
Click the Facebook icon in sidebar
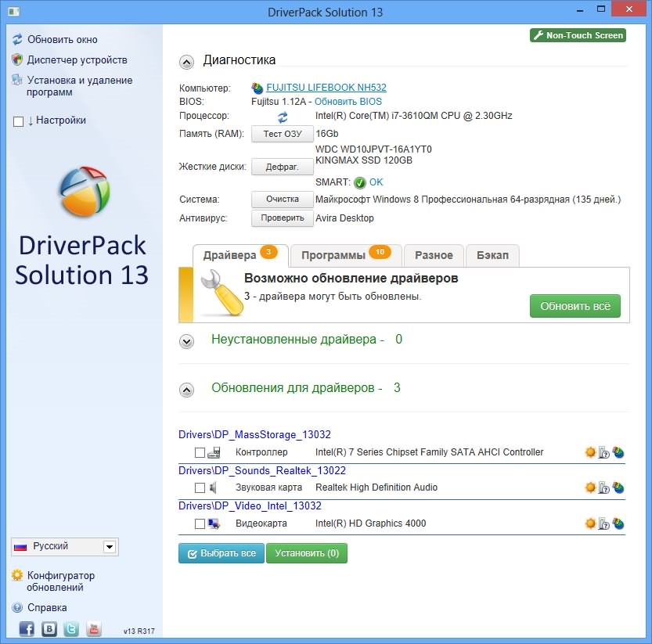tap(27, 628)
